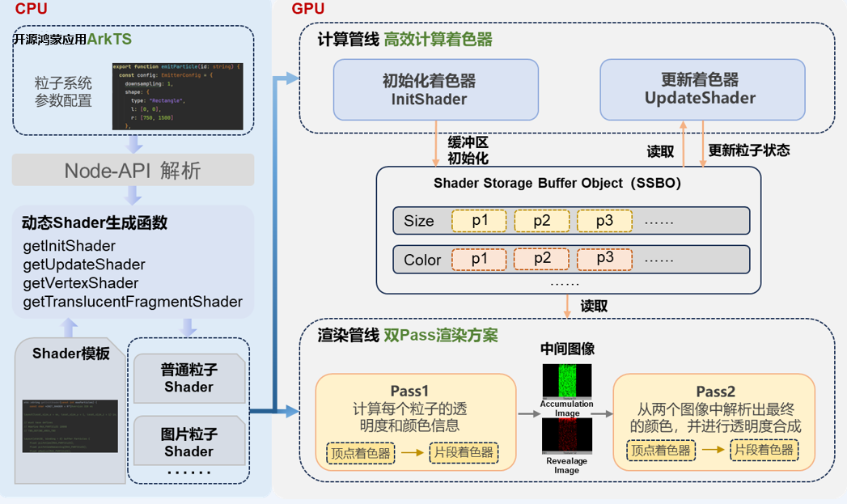Click the 片段着色器 badge inside Pass2

(764, 451)
